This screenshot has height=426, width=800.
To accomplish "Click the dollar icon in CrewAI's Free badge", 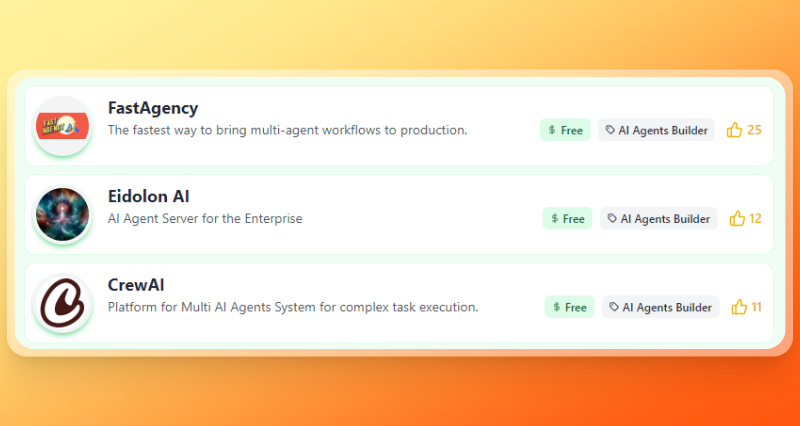I will point(556,307).
